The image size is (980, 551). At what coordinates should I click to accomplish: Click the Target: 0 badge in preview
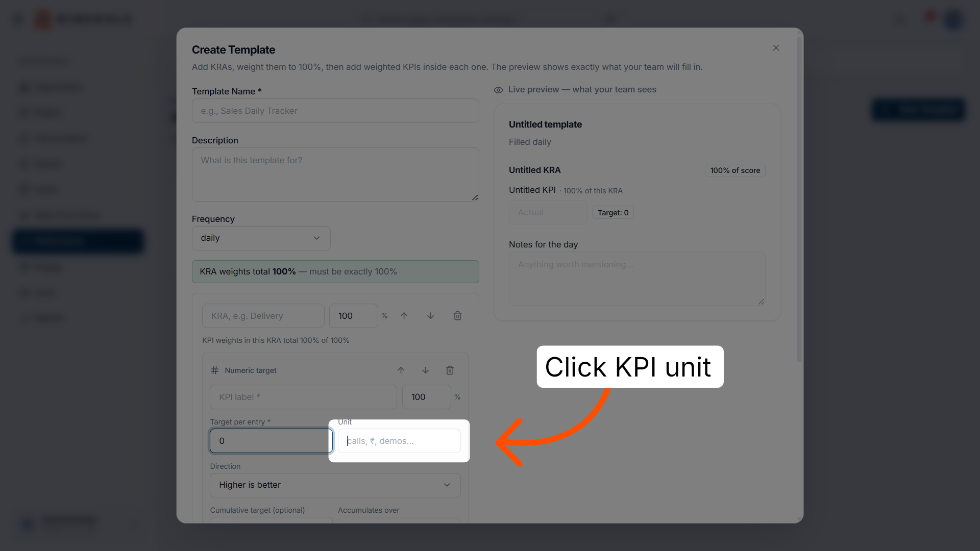pyautogui.click(x=613, y=213)
